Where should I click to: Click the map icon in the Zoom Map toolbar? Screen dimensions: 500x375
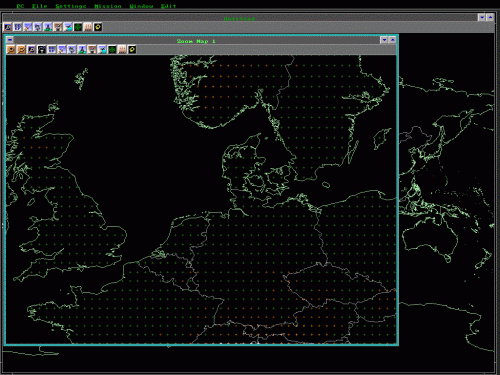31,50
